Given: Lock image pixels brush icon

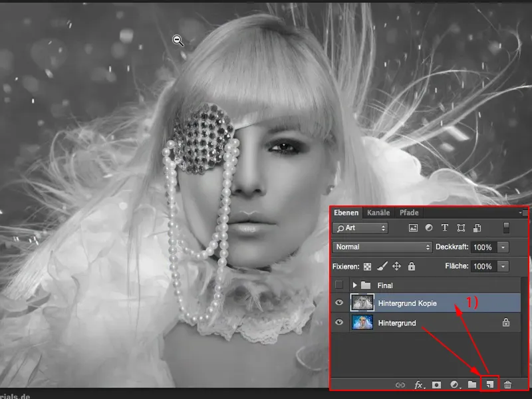Looking at the screenshot, I should (x=382, y=267).
